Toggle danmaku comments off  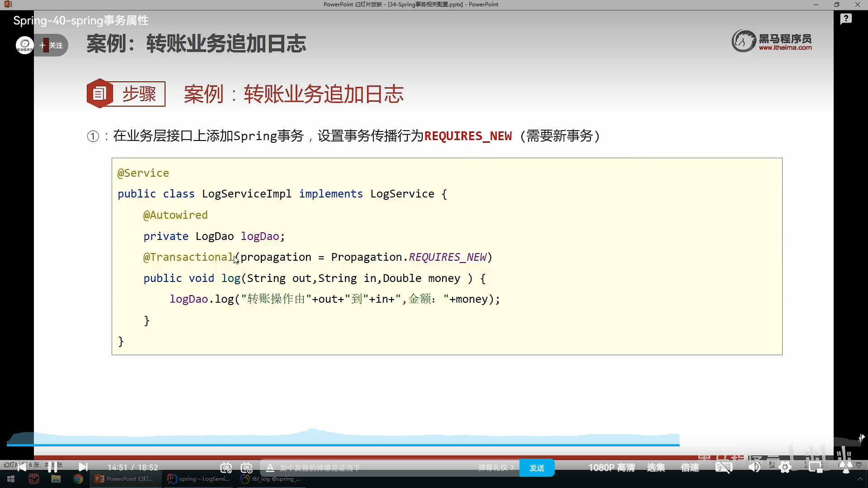(226, 468)
